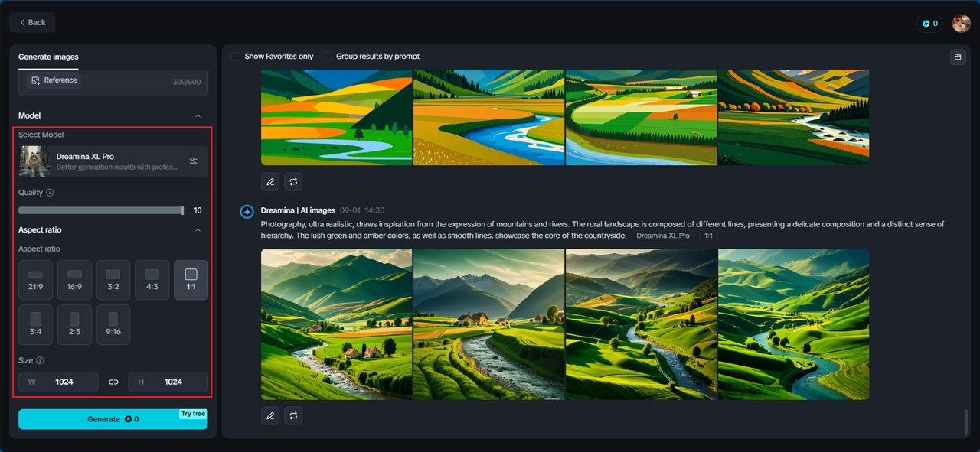Click the Generate images panel title
This screenshot has height=452, width=980.
coord(48,57)
